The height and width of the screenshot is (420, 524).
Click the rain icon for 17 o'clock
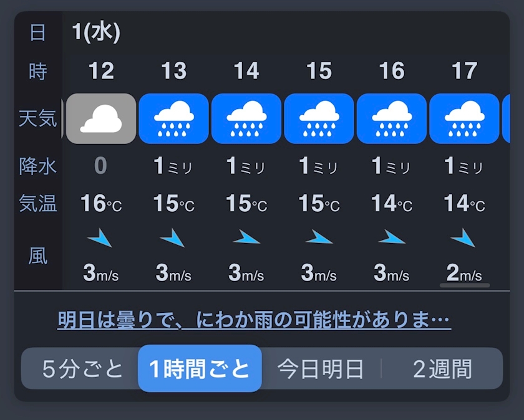click(x=464, y=118)
